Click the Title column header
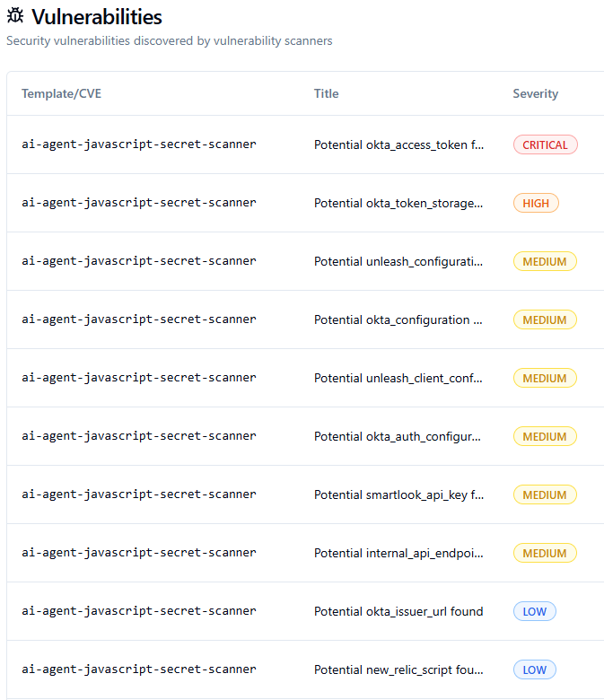The image size is (604, 700). pos(327,93)
